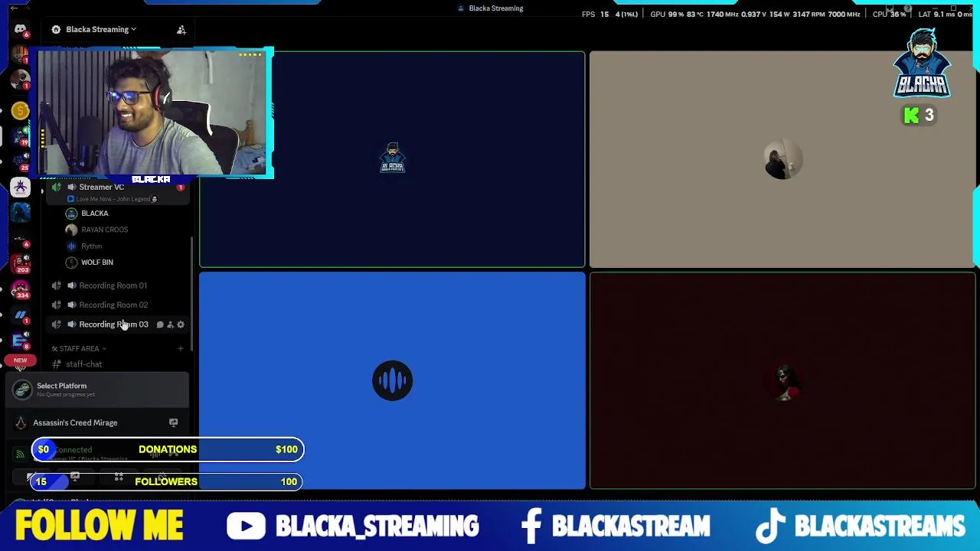Click the server icon with badge 19
The height and width of the screenshot is (551, 980).
[20, 135]
